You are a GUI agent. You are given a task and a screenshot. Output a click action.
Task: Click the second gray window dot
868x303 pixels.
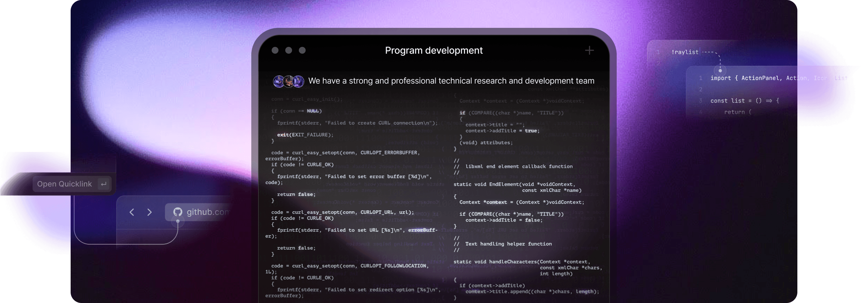point(289,50)
